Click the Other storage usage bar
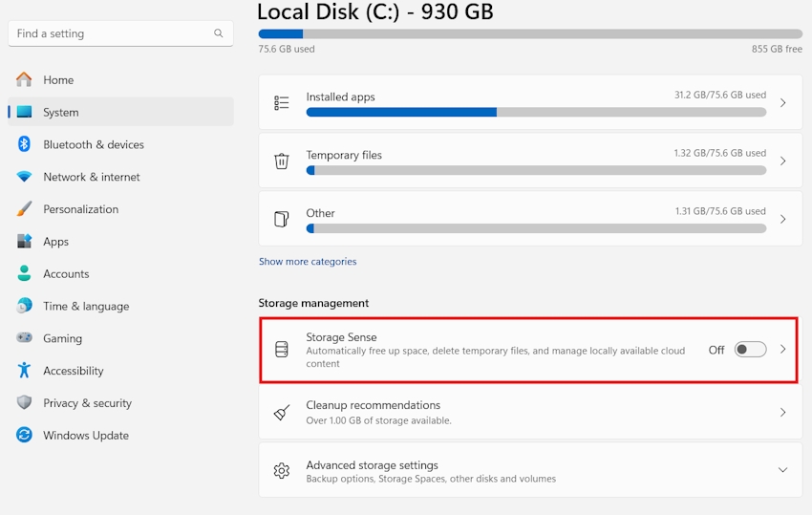Image resolution: width=812 pixels, height=515 pixels. point(536,228)
